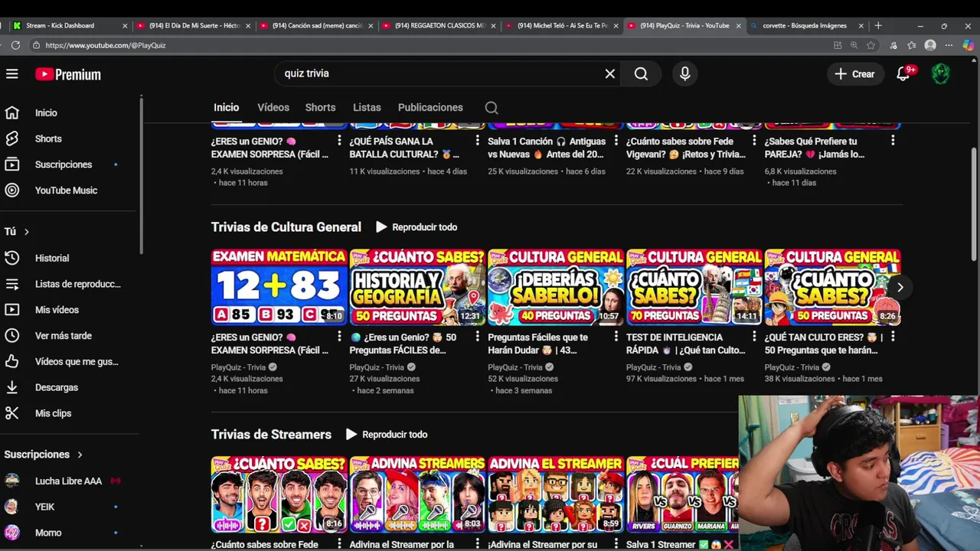
Task: Open 70 preguntas Cultura General thumbnail
Action: [694, 288]
